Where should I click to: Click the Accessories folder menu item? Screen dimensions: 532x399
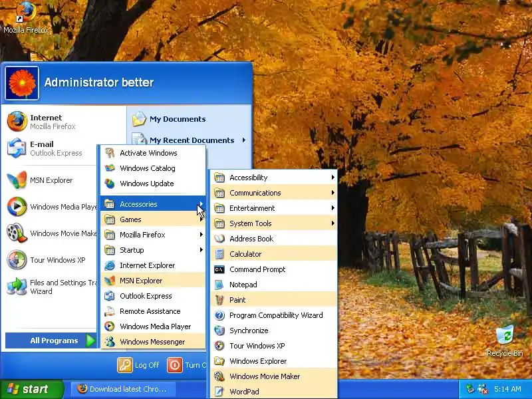(x=153, y=204)
